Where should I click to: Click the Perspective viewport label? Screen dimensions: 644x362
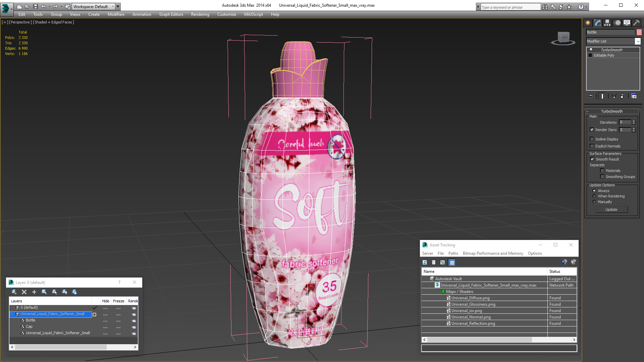tap(20, 22)
